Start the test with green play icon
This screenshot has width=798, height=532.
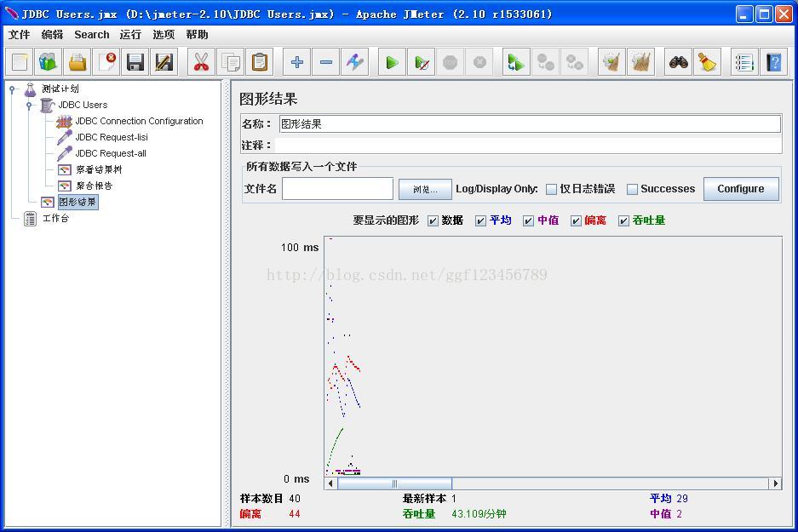point(392,62)
